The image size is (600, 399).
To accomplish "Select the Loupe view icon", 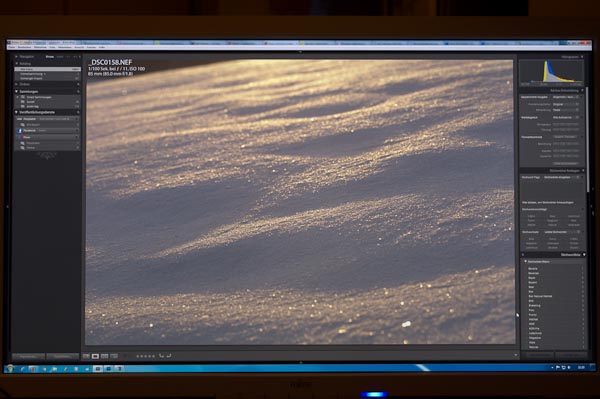I will click(x=95, y=356).
